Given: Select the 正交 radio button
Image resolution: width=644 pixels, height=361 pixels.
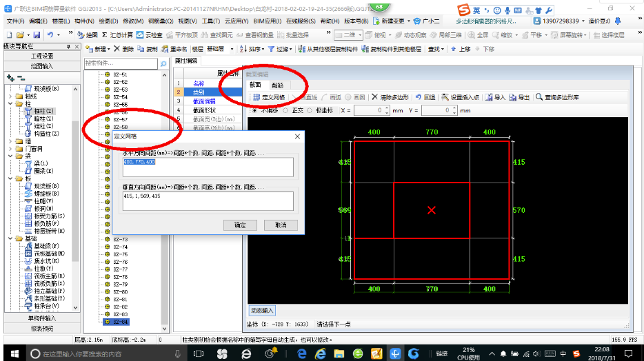Looking at the screenshot, I should (x=285, y=110).
